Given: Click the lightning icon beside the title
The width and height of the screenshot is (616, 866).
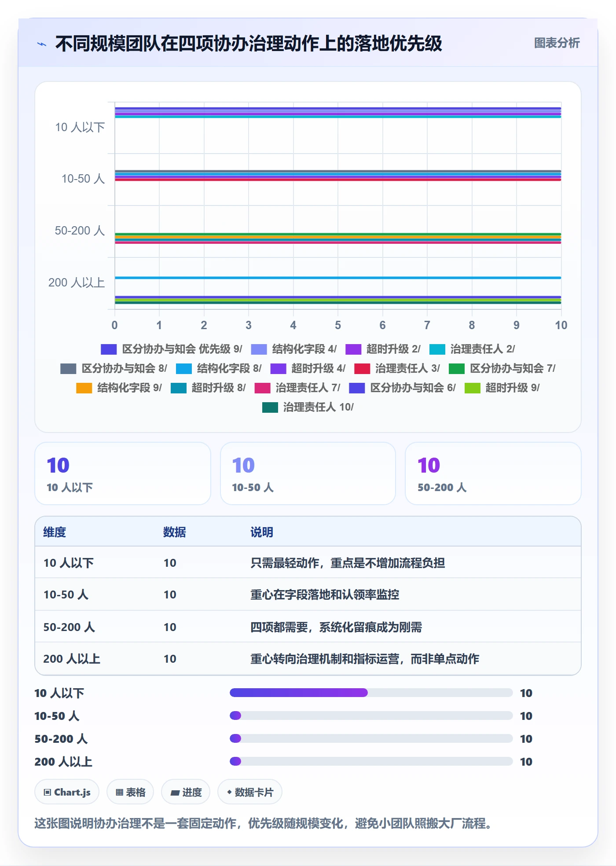Looking at the screenshot, I should [x=42, y=44].
